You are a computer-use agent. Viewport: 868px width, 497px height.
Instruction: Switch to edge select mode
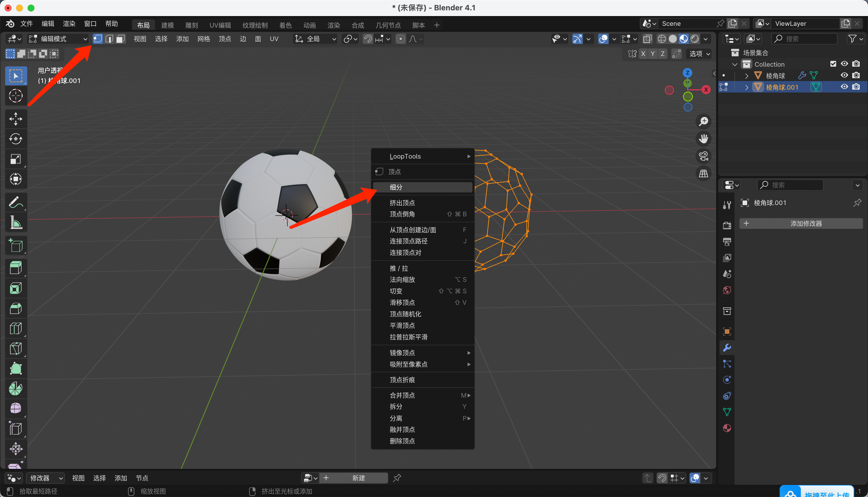click(x=109, y=39)
